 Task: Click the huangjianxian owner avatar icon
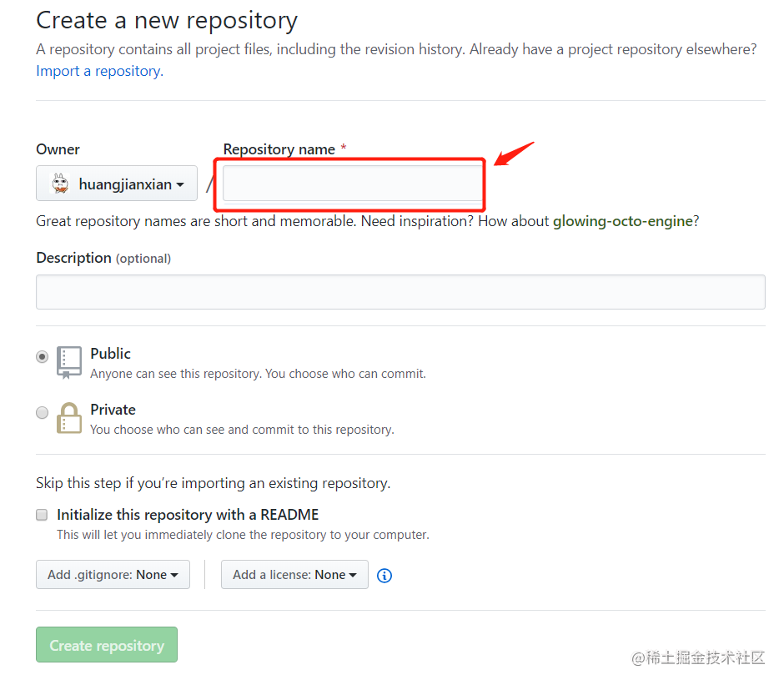61,184
